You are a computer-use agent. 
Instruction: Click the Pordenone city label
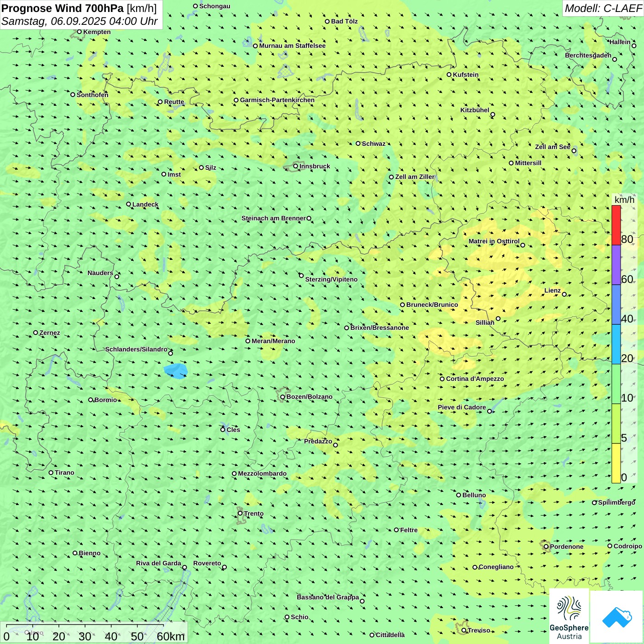[x=567, y=546]
